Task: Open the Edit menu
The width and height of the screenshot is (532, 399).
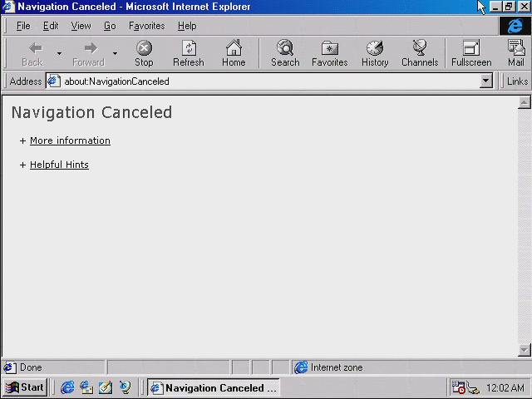Action: coord(51,26)
